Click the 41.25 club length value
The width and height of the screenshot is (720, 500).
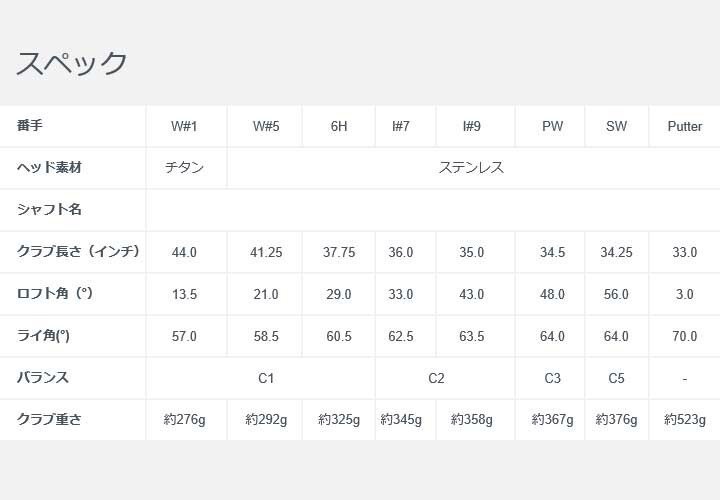click(x=266, y=253)
